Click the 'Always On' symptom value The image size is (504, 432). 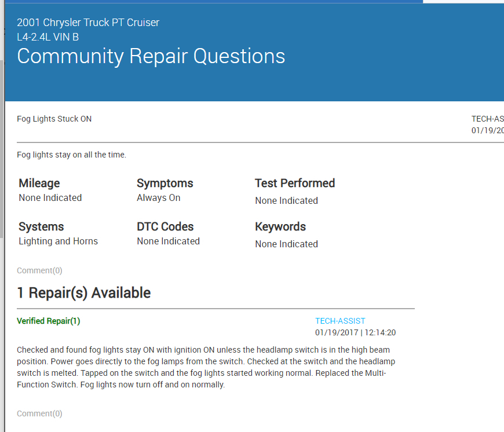(159, 197)
